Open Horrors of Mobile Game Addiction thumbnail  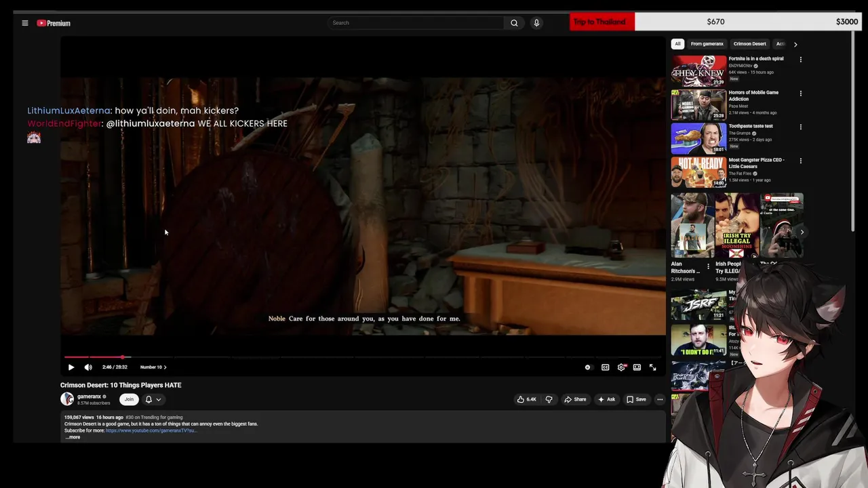(698, 104)
